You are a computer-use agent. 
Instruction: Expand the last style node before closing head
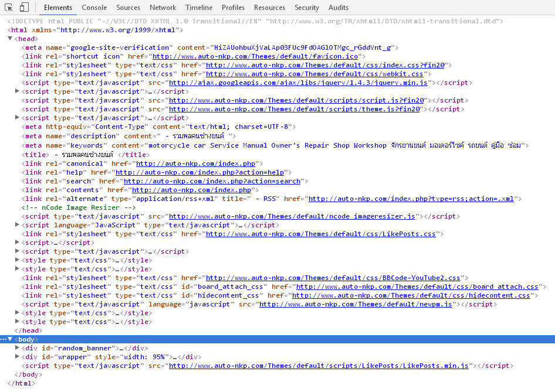17,322
